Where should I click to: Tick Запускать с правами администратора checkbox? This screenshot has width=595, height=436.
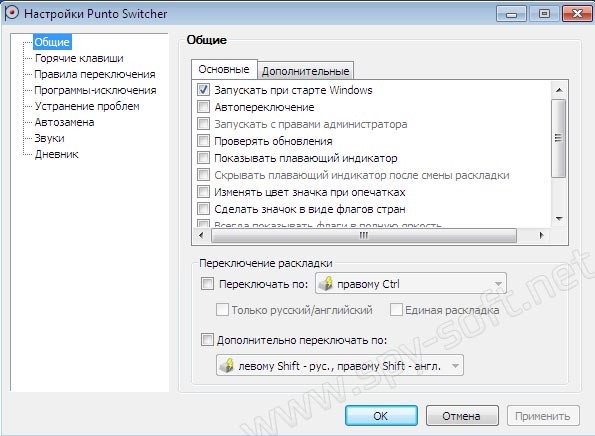click(203, 124)
